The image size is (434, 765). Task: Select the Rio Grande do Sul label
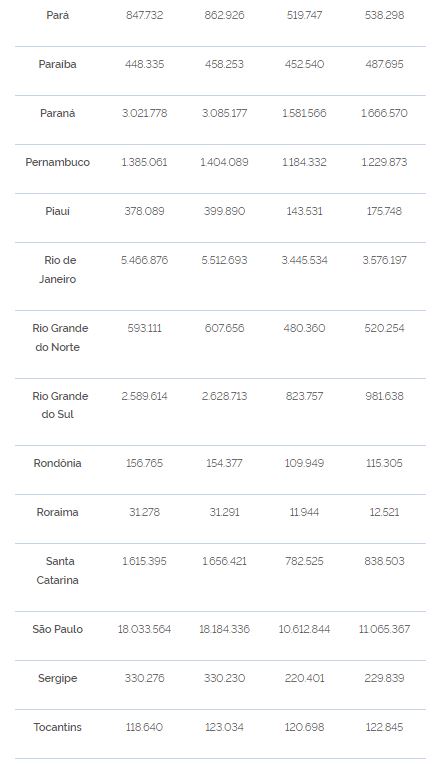click(58, 405)
